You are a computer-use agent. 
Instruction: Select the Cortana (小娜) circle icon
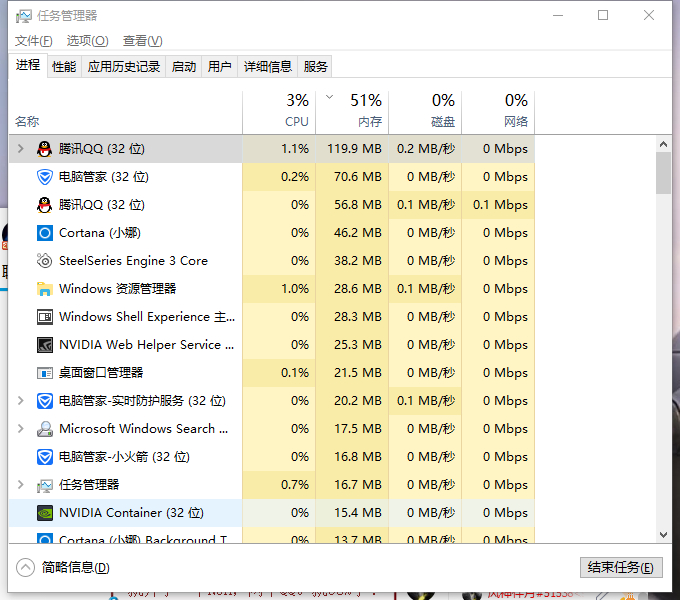click(x=45, y=233)
